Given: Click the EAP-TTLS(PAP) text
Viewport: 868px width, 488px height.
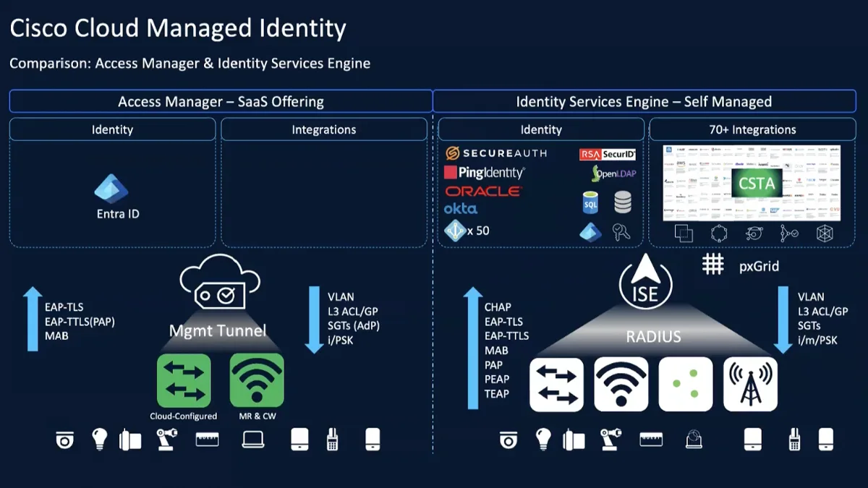Looking at the screenshot, I should (x=80, y=322).
